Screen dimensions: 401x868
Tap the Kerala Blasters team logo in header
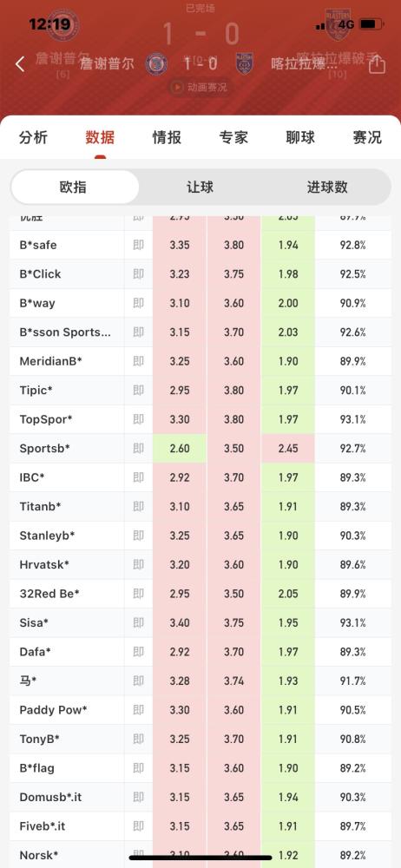[x=244, y=63]
